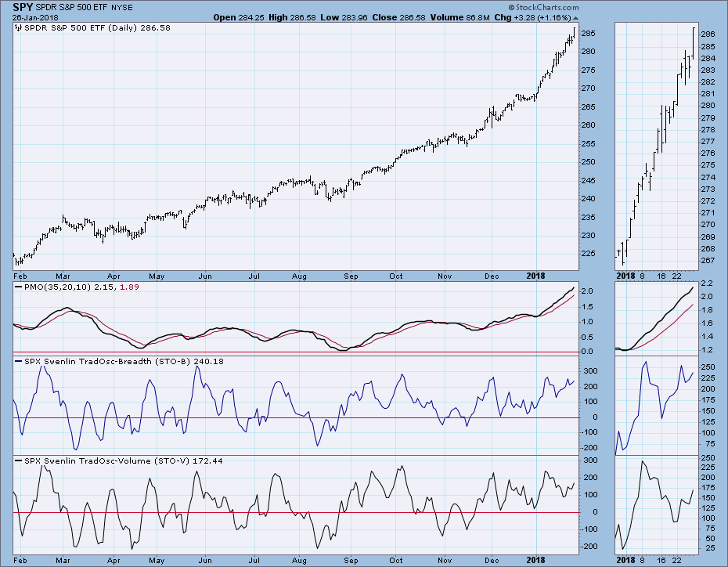This screenshot has height=567, width=728.
Task: Click the red zero line in the STO-B panel
Action: 296,417
